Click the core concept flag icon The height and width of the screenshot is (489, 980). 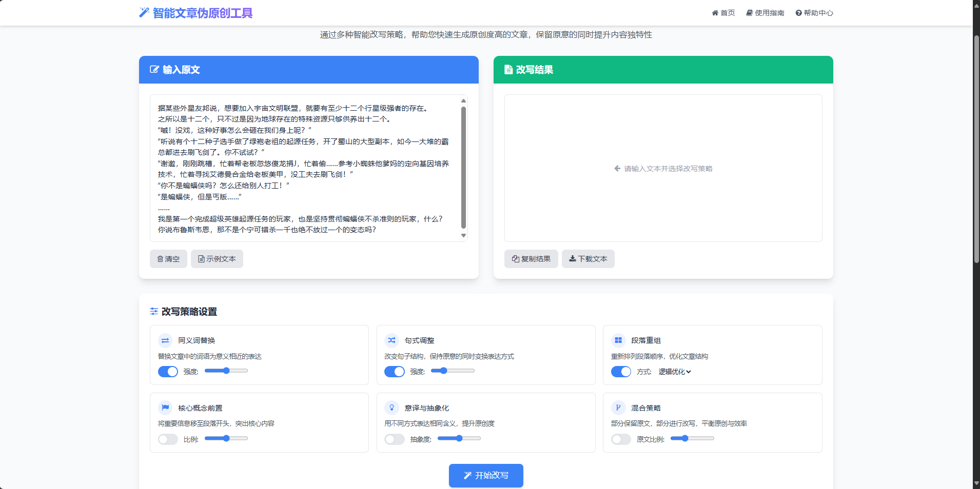[x=165, y=408]
